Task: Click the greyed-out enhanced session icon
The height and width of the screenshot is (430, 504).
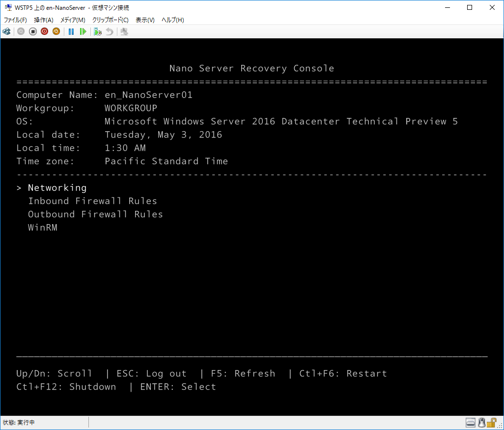Action: tap(124, 31)
